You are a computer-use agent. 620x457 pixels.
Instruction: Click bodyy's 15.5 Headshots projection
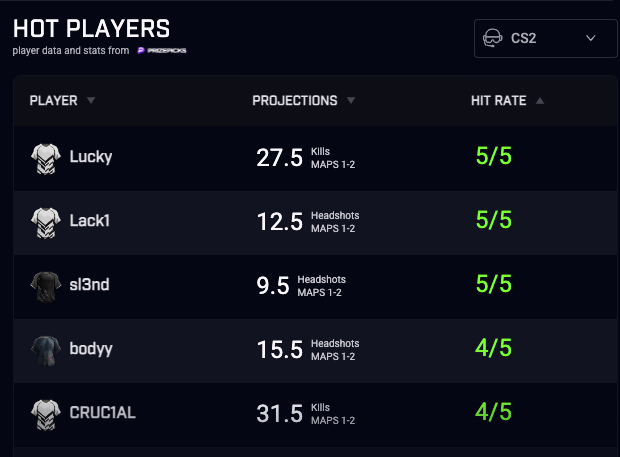tap(279, 350)
